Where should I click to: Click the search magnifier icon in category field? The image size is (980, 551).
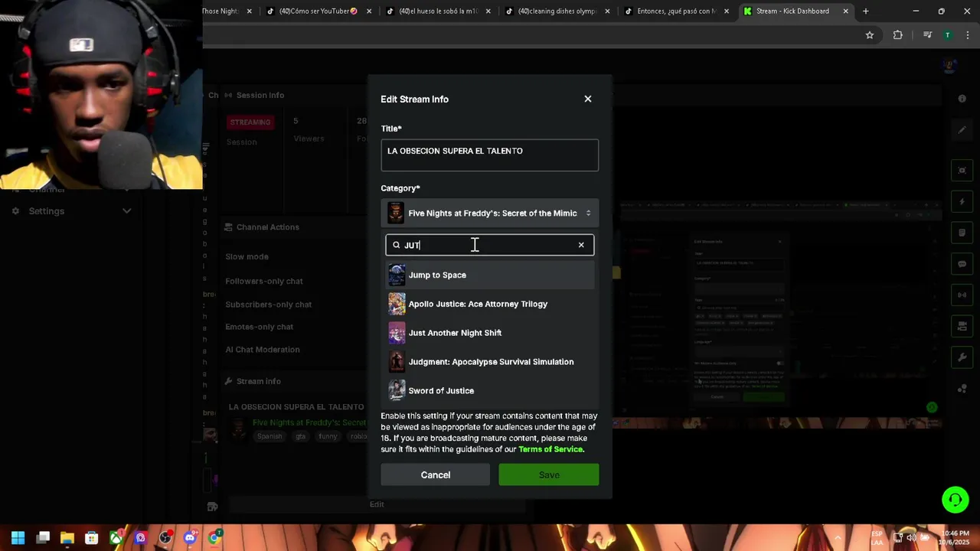396,245
